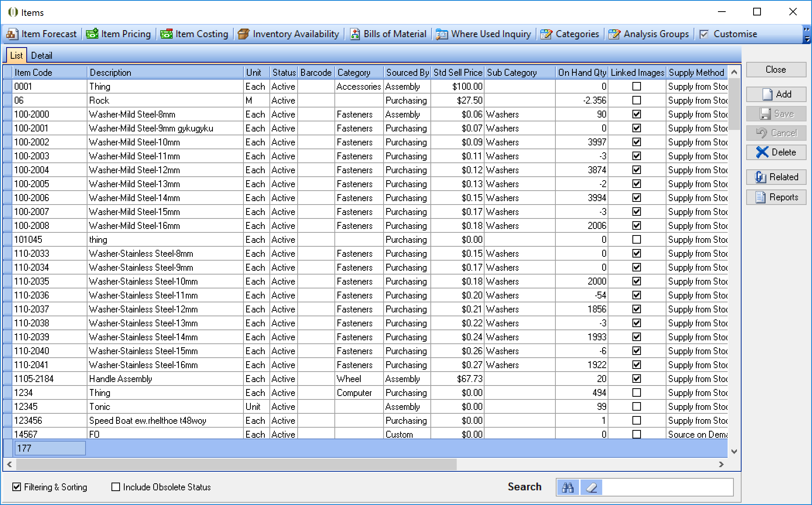
Task: Open the Where Used Inquiry icon
Action: [x=442, y=34]
